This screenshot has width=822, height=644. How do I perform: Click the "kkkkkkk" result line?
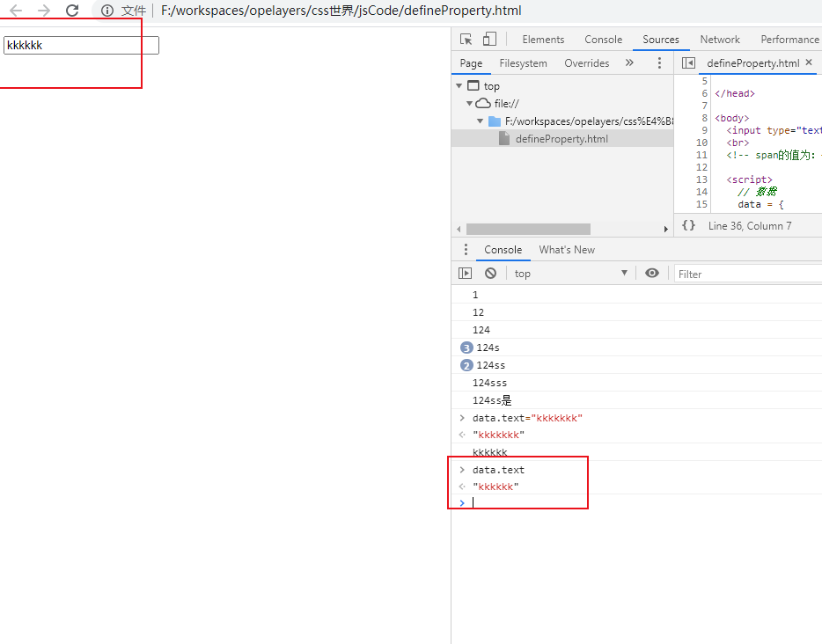(498, 435)
